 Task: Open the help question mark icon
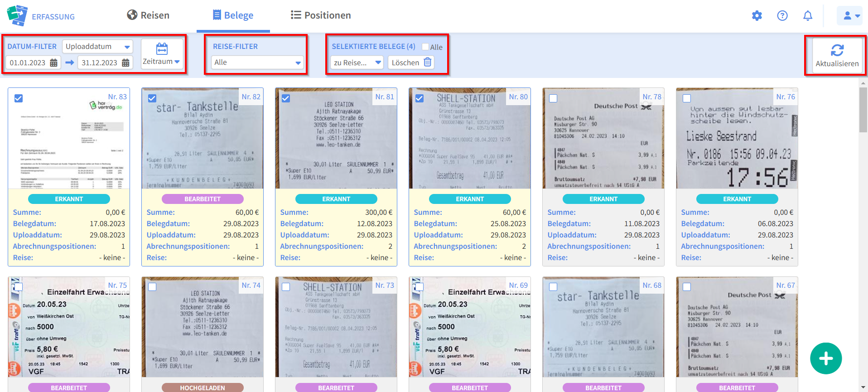[x=782, y=16]
